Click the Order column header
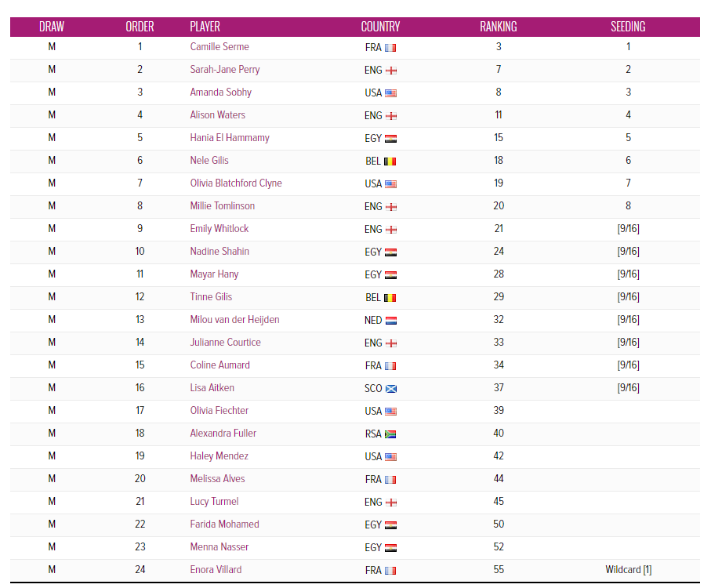 [x=140, y=27]
